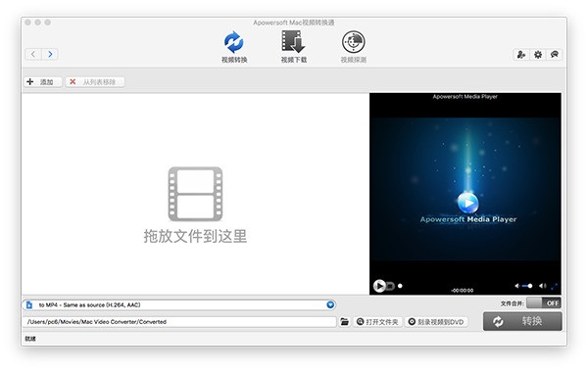Open the 视频下载 download tab

[294, 47]
